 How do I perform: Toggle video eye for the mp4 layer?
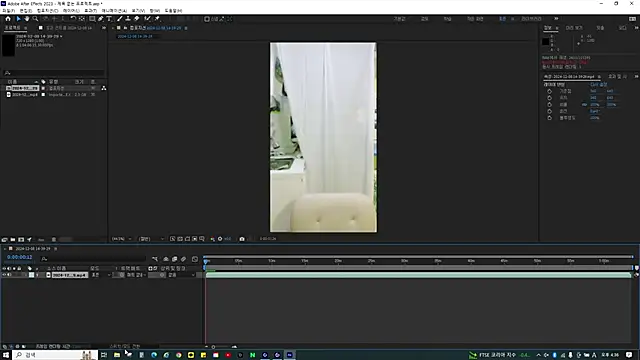pos(4,275)
